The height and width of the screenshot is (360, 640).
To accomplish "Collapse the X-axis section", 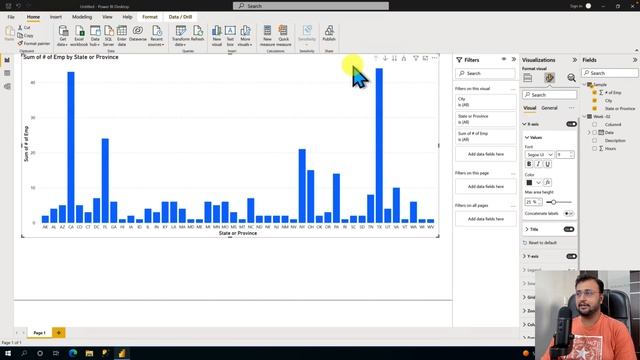I will coord(524,124).
